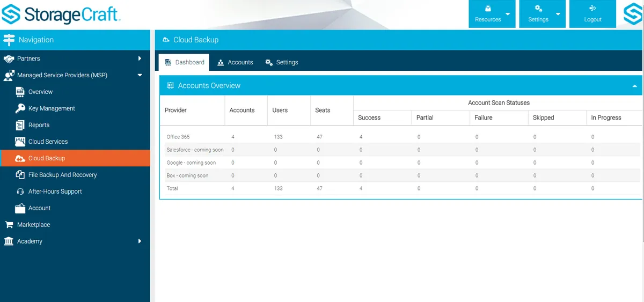The width and height of the screenshot is (644, 302).
Task: Click the After-Hours Support headset icon
Action: 20,191
